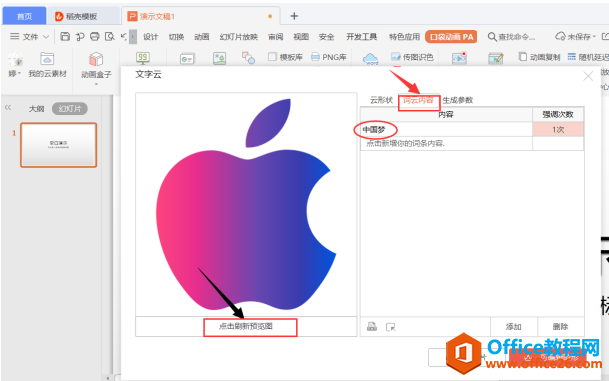The width and height of the screenshot is (609, 381).
Task: Open the 视图 ribbon tab
Action: 301,37
